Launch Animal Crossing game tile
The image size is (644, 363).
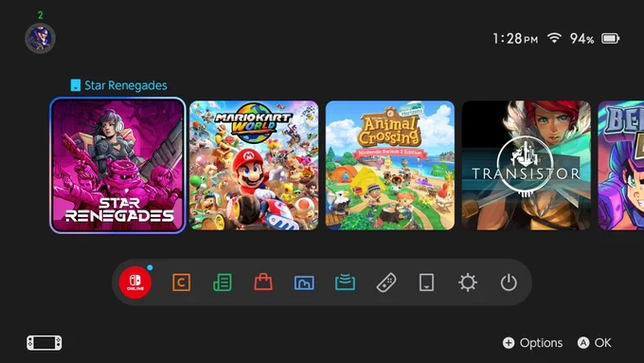[x=390, y=165]
